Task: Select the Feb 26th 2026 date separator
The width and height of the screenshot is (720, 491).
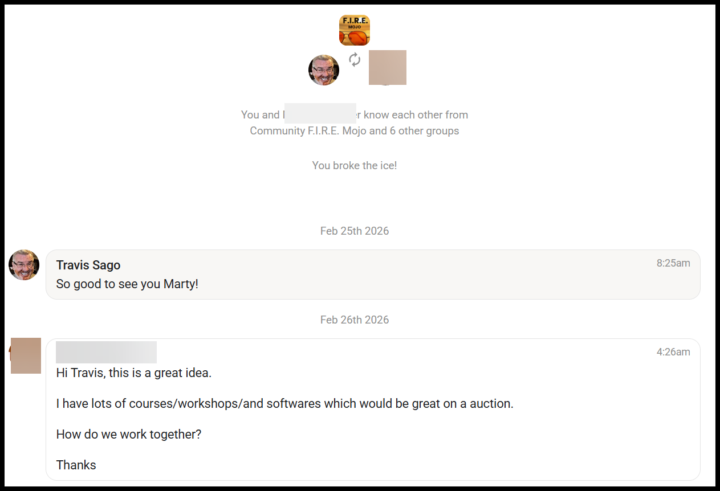Action: click(x=354, y=320)
